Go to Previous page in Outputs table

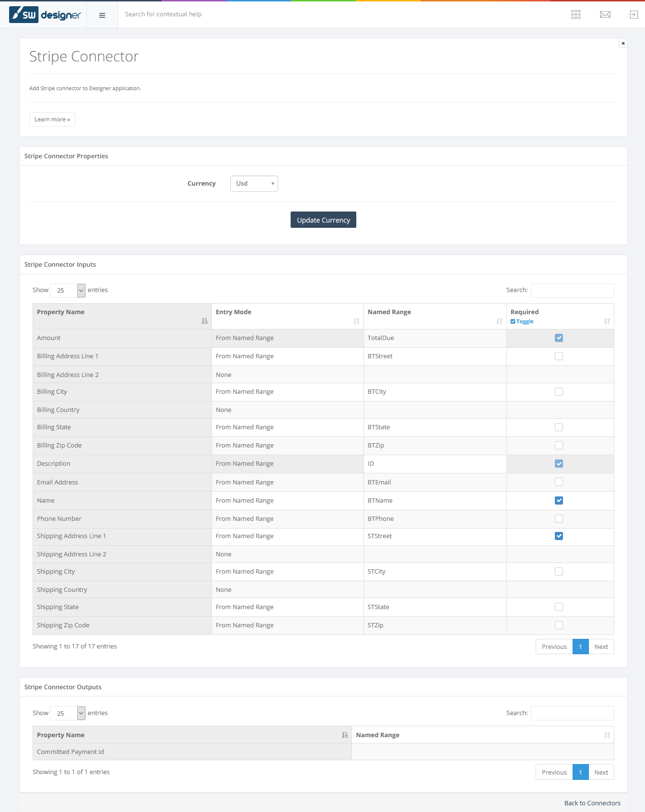pyautogui.click(x=554, y=772)
